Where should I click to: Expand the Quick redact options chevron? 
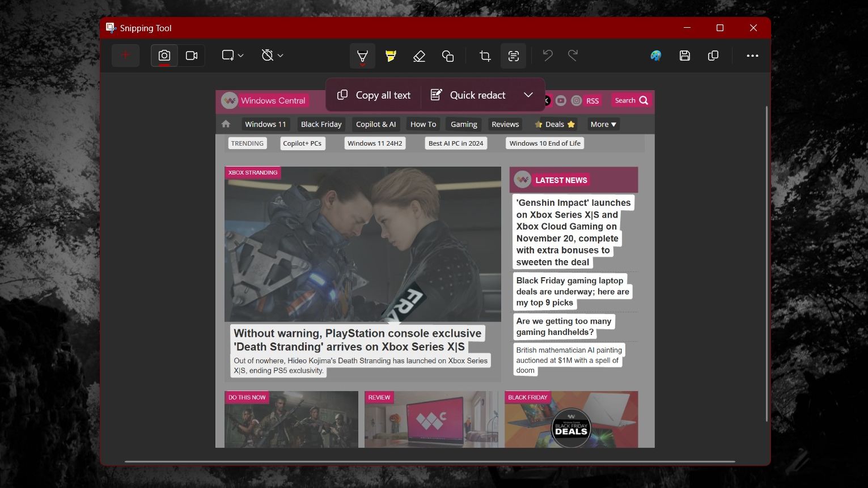(x=528, y=95)
